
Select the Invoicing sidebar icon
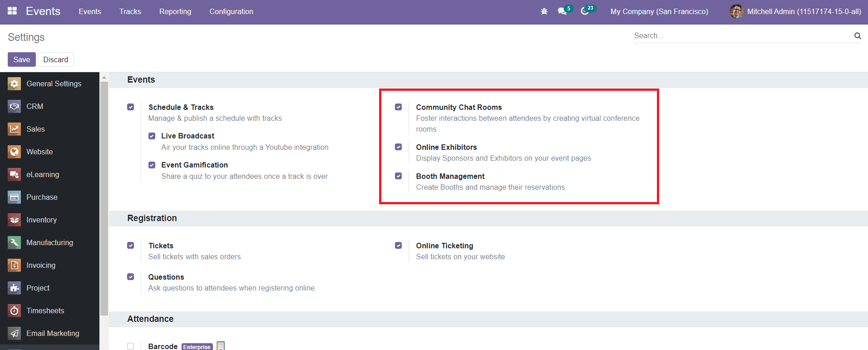14,265
